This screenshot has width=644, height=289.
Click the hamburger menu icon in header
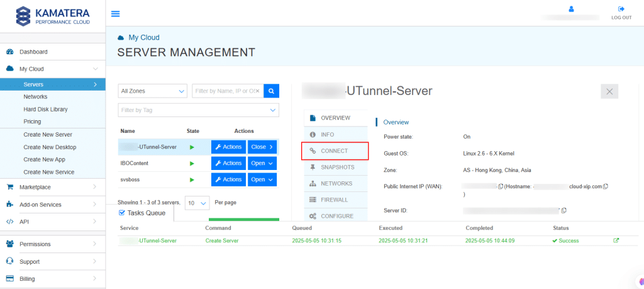[x=116, y=14]
